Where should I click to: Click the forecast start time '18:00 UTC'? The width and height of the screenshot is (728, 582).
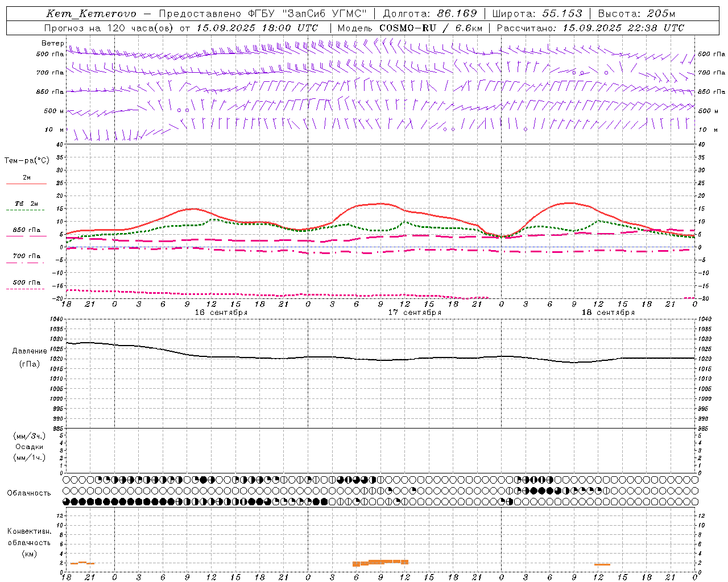[x=291, y=28]
